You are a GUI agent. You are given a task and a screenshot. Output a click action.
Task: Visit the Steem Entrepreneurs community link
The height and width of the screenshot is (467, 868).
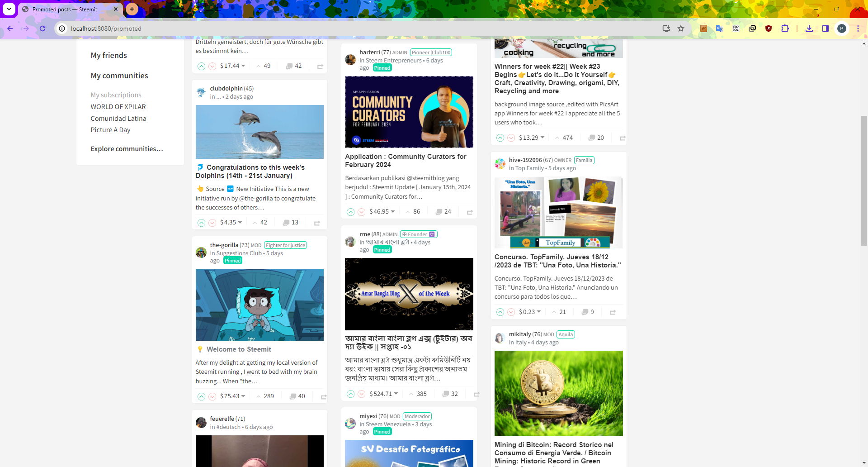394,61
